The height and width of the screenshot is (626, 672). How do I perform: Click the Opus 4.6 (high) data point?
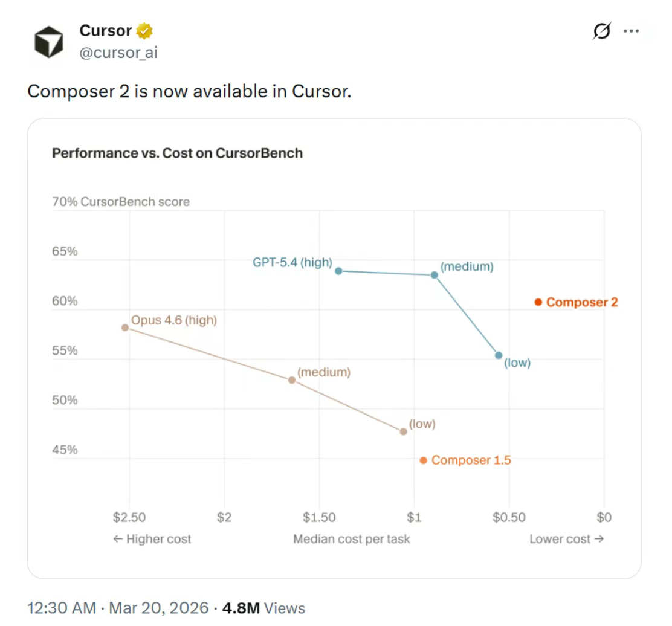click(125, 328)
